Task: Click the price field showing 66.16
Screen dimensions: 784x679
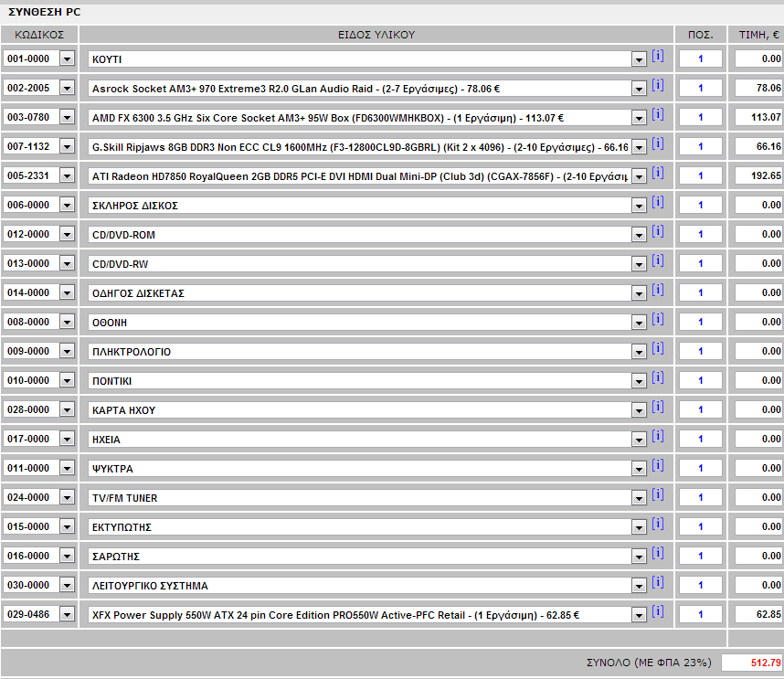Action: tap(758, 146)
